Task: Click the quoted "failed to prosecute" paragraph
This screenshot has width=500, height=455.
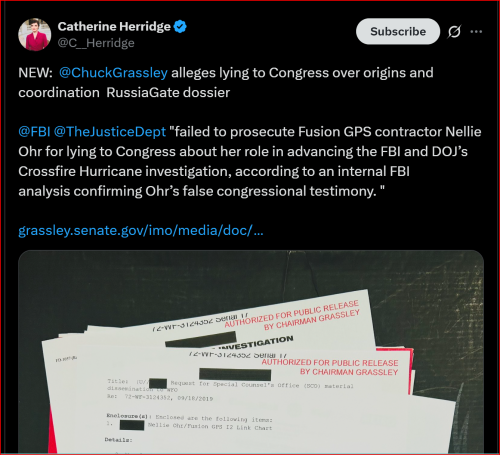Action: [x=250, y=161]
